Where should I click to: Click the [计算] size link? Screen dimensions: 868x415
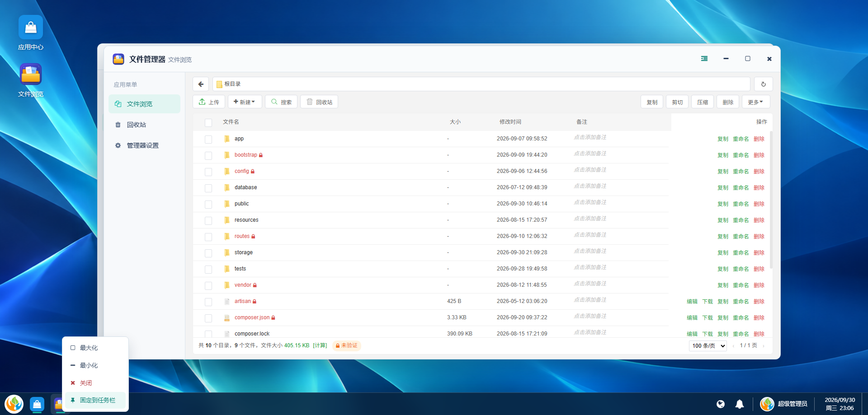[320, 345]
